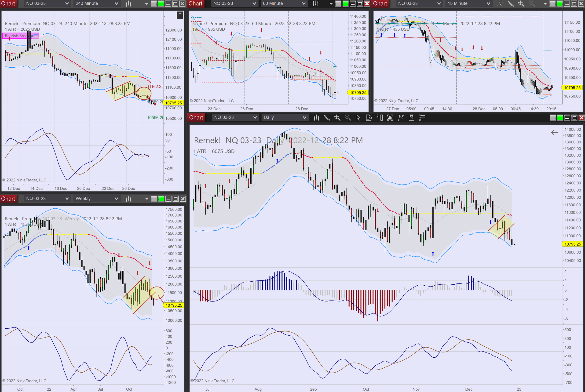The height and width of the screenshot is (392, 585).
Task: Click back arrow on Daily chart
Action: coord(554,132)
